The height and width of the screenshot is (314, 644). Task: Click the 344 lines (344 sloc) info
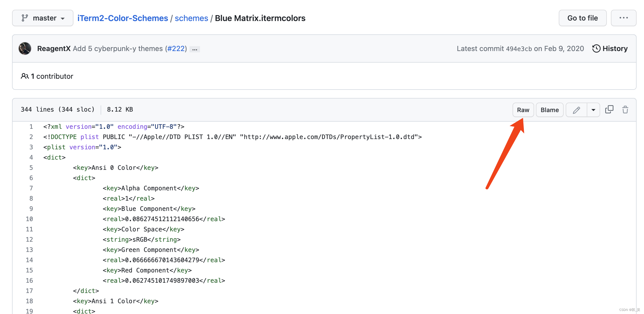[58, 109]
